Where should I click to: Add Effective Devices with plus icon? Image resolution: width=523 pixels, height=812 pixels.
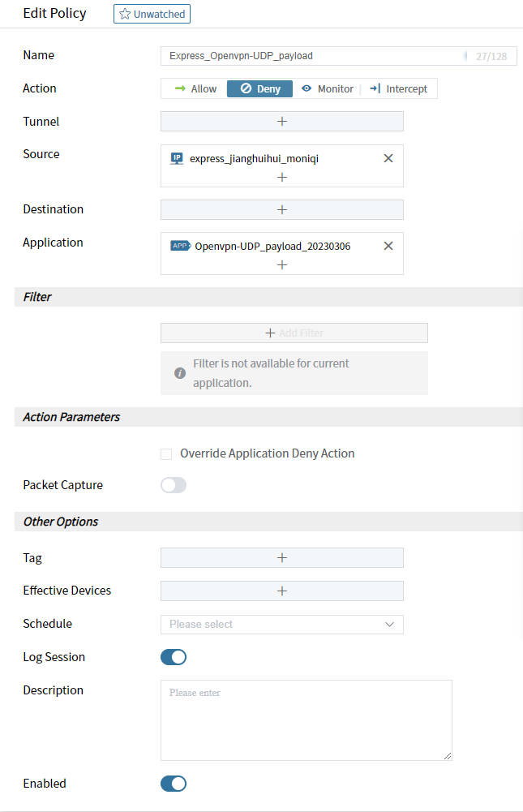pyautogui.click(x=282, y=591)
